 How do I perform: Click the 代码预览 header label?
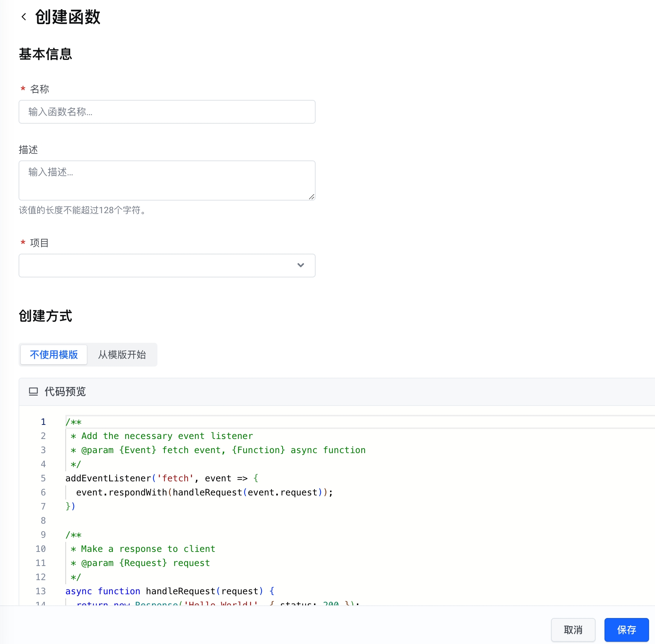(x=65, y=391)
